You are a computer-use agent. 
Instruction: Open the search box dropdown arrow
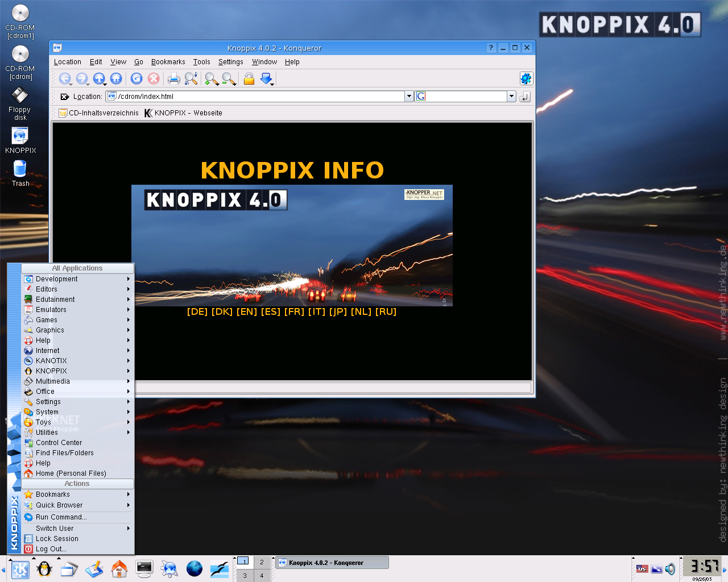pos(511,97)
